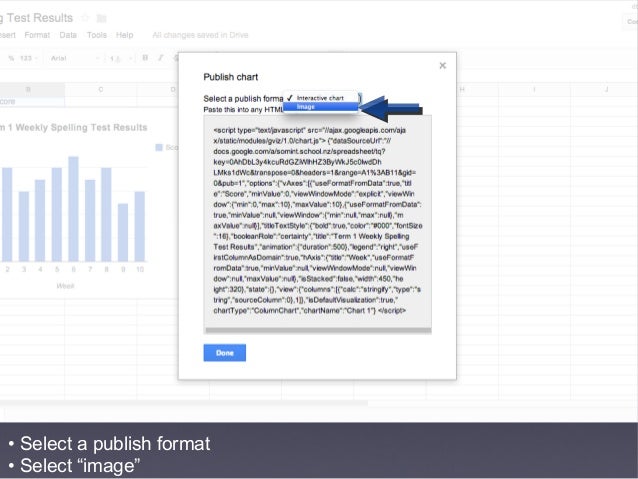Close the Publish chart dialog
Viewport: 638px width, 479px height.
[443, 66]
